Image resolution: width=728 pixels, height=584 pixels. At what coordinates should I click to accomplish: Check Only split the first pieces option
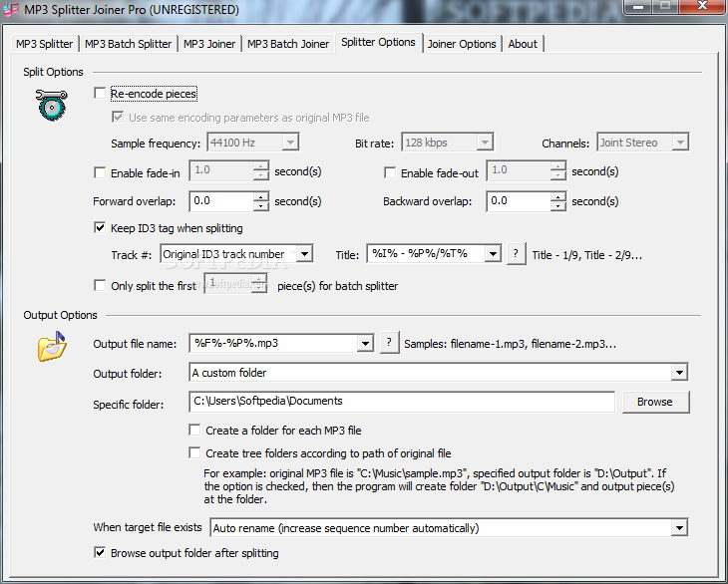100,285
